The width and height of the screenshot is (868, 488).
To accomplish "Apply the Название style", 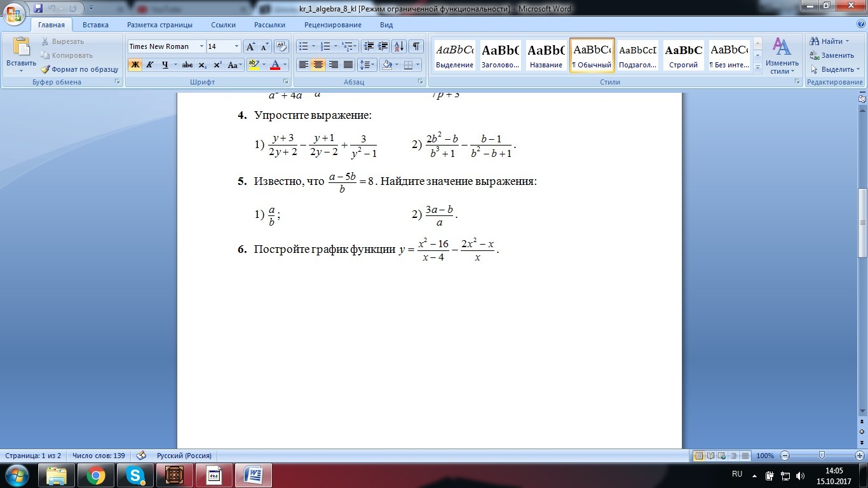I will point(546,56).
